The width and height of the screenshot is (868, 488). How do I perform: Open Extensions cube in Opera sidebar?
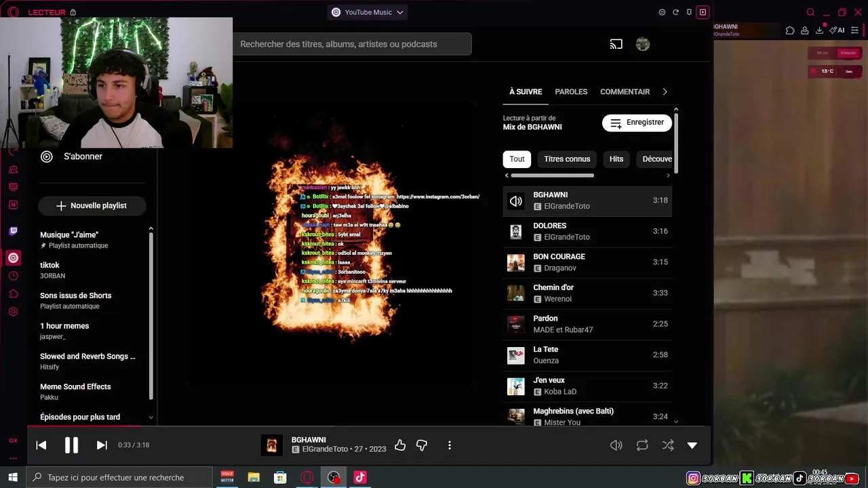coord(13,293)
